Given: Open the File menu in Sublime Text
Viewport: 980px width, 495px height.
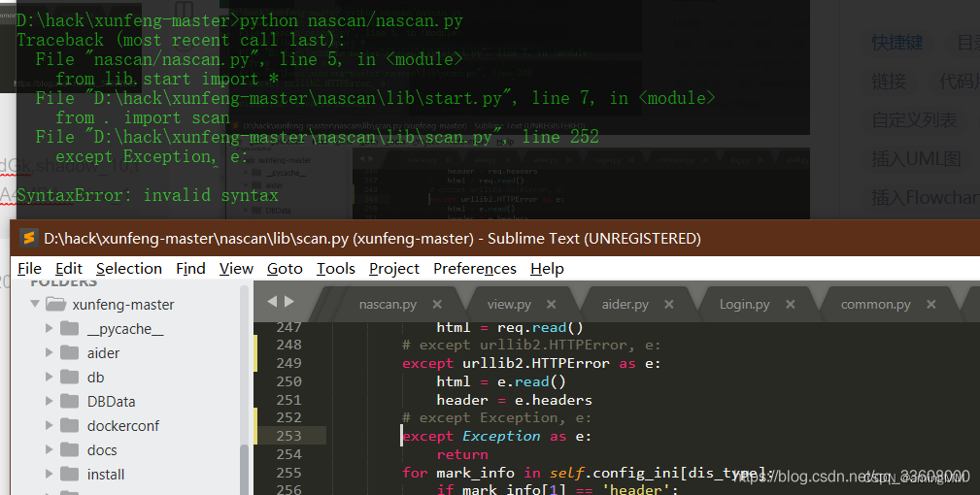Looking at the screenshot, I should (x=29, y=269).
